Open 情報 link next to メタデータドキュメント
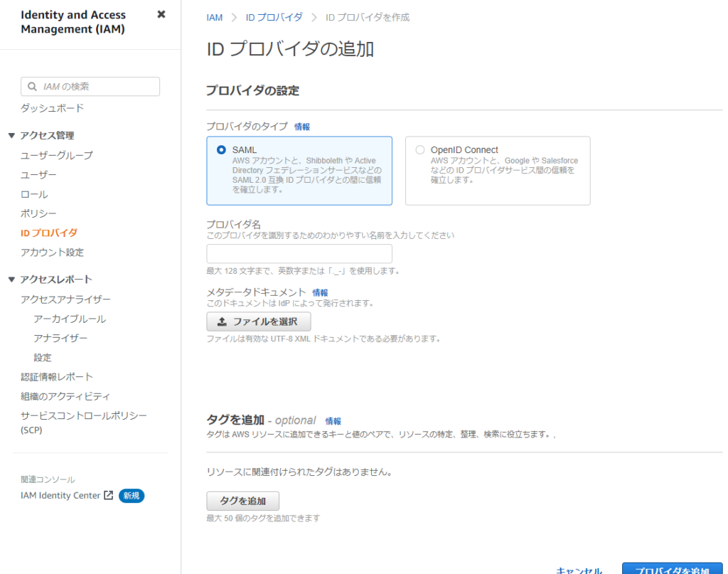728x574 pixels. pos(320,292)
